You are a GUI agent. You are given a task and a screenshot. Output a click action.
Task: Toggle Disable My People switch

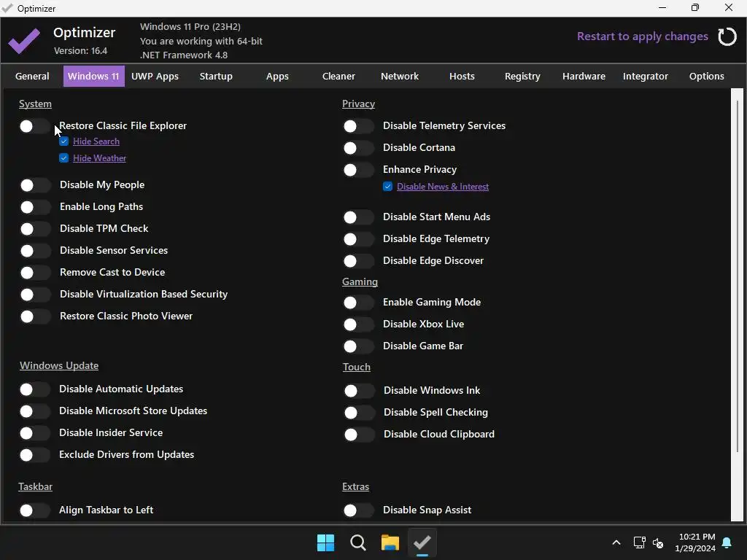(x=35, y=185)
